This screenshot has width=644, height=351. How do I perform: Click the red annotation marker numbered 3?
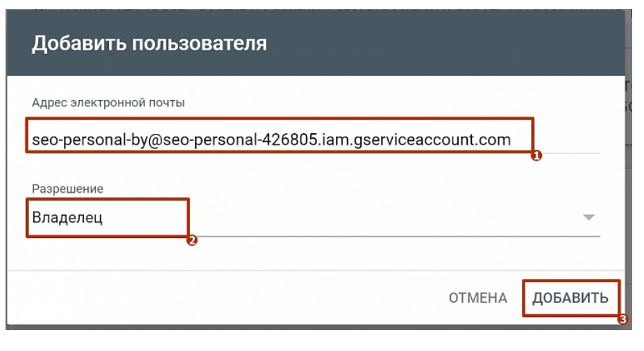[x=622, y=320]
